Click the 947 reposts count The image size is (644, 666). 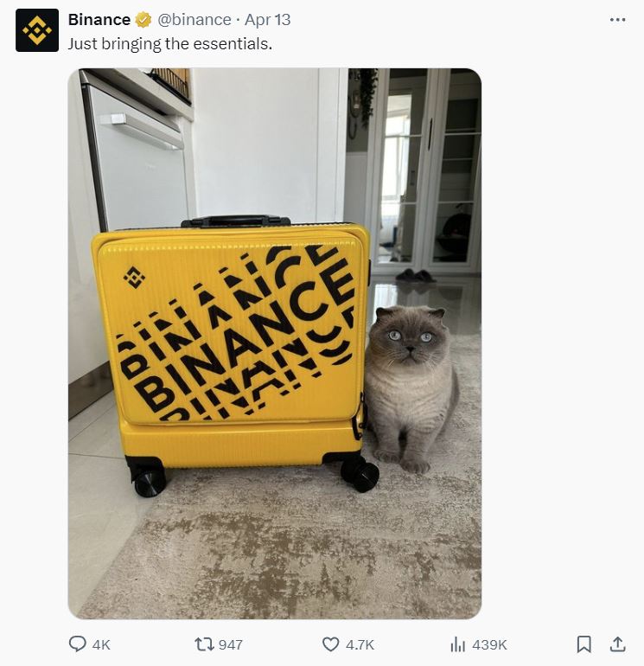click(x=231, y=644)
